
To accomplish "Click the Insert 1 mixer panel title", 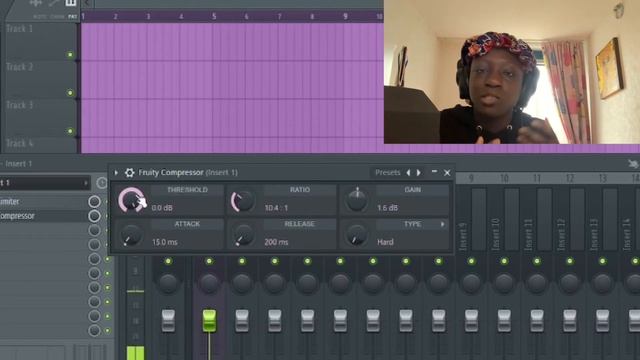I will click(x=17, y=164).
